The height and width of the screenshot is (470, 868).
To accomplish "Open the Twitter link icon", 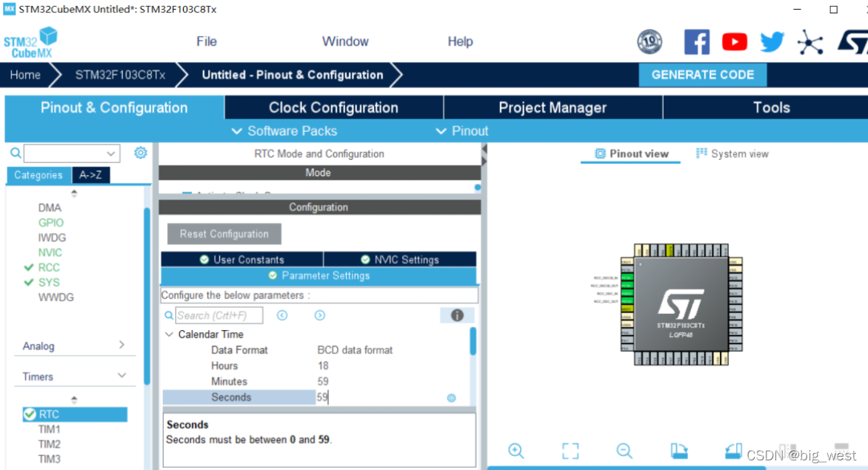I will coord(772,42).
